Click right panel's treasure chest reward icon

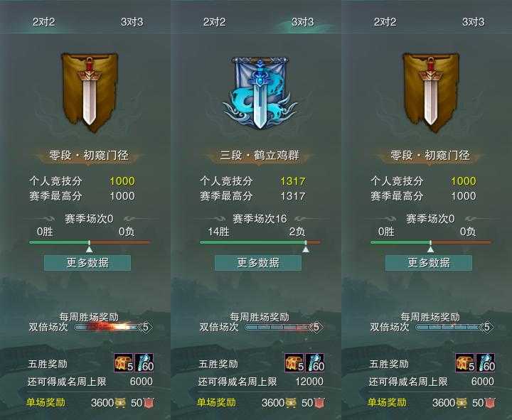[x=465, y=362]
